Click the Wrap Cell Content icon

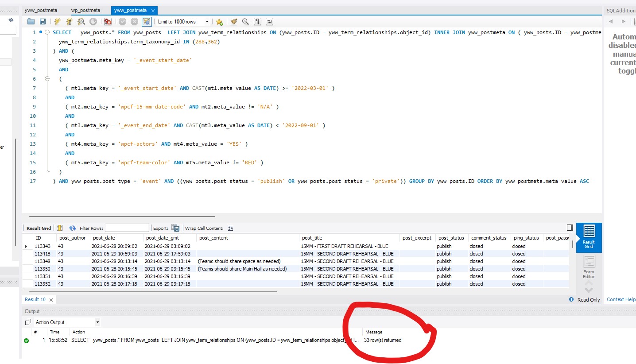[230, 228]
